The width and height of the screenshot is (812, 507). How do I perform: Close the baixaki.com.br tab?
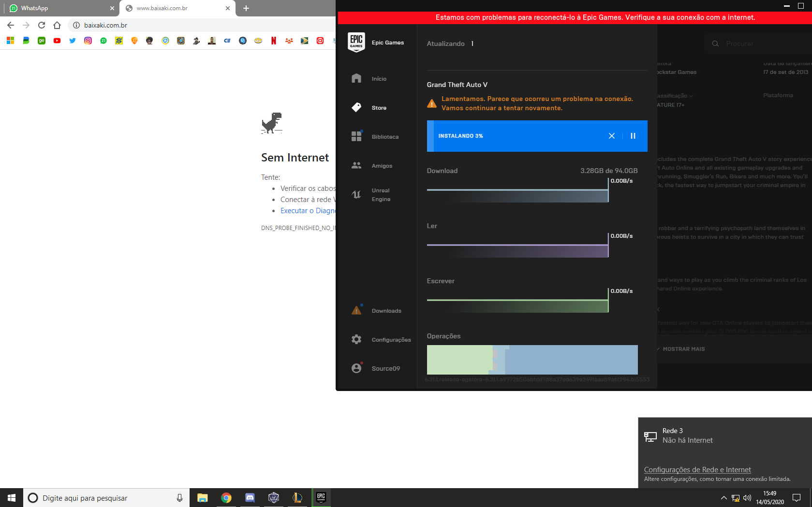tap(228, 8)
